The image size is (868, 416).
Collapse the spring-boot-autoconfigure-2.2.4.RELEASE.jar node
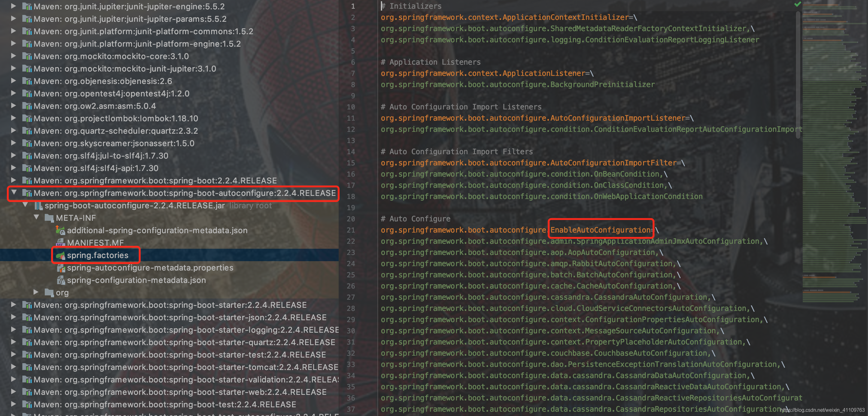25,205
